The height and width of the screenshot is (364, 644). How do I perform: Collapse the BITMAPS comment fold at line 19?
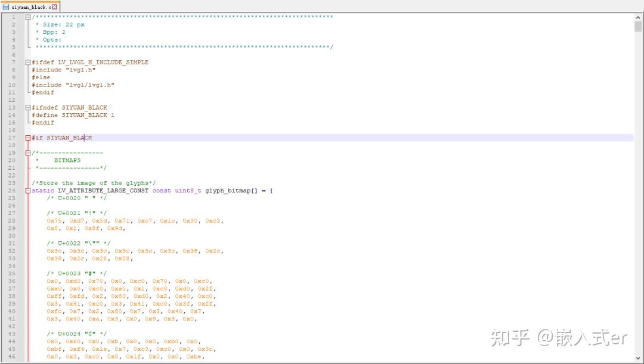click(27, 153)
